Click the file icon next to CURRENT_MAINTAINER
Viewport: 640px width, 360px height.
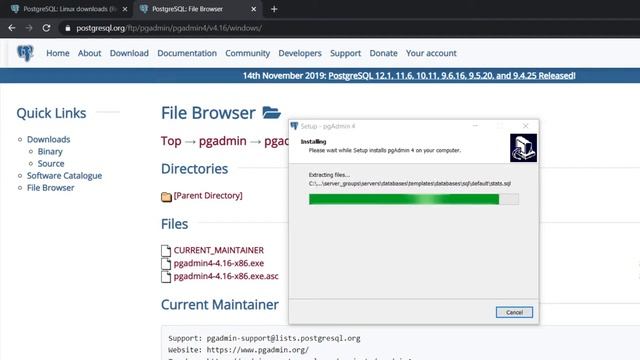pos(166,251)
